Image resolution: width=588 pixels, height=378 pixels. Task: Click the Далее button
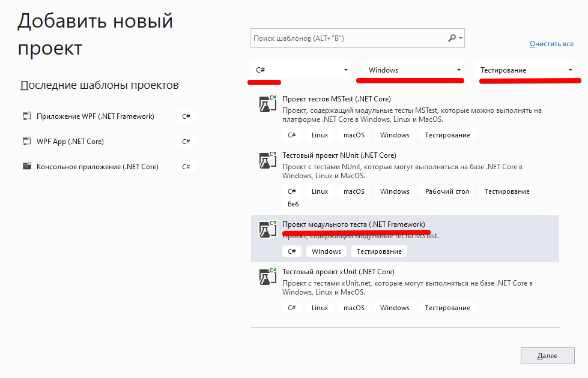tap(547, 356)
